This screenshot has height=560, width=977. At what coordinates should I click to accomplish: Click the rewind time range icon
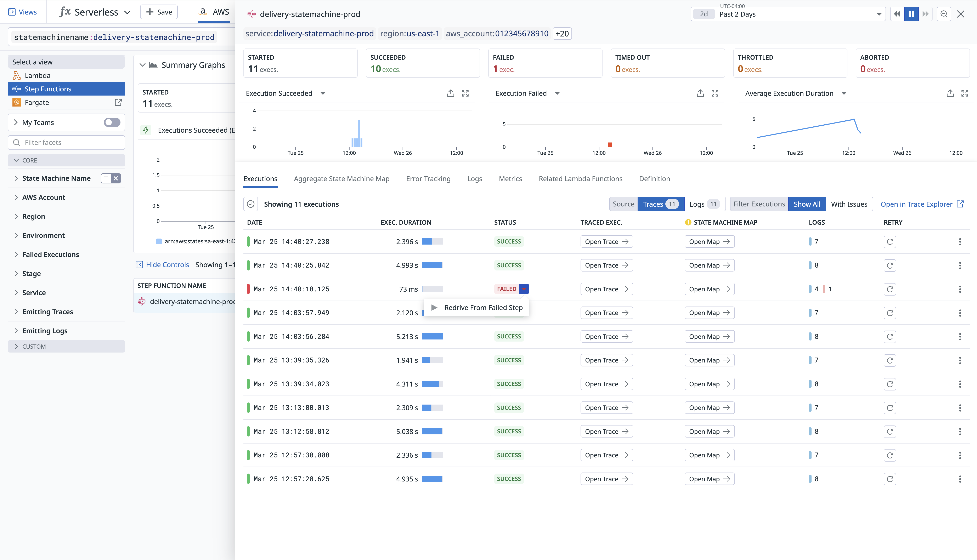(x=897, y=14)
